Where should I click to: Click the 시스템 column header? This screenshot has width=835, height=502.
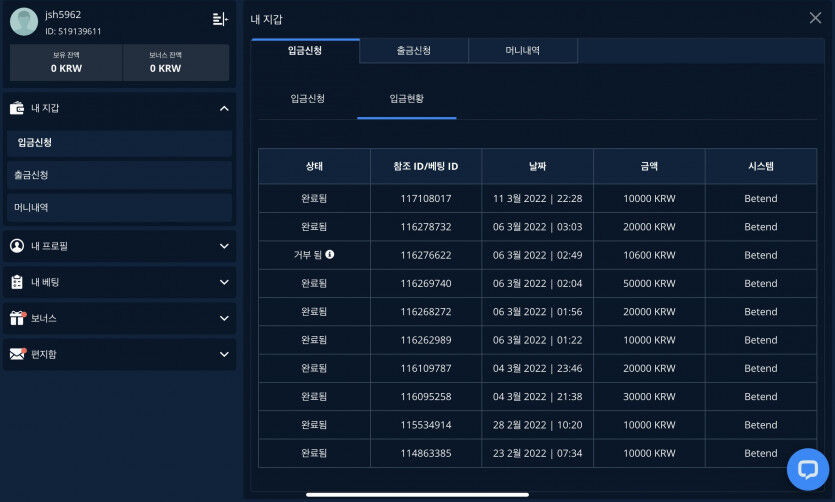tap(761, 166)
